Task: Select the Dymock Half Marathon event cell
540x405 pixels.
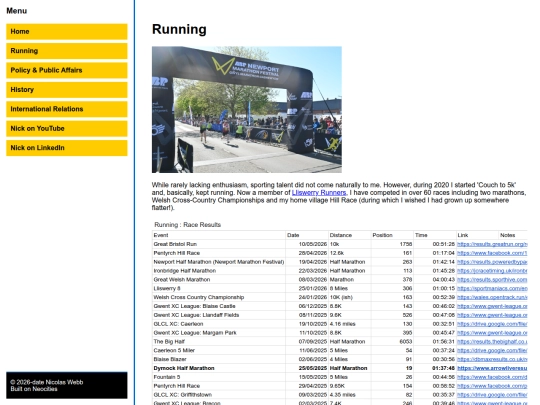Action: click(x=219, y=368)
